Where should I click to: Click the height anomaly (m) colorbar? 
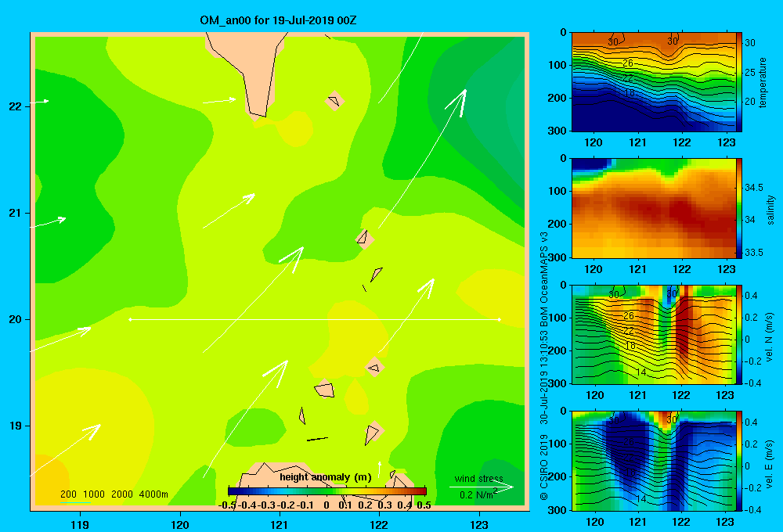point(327,491)
